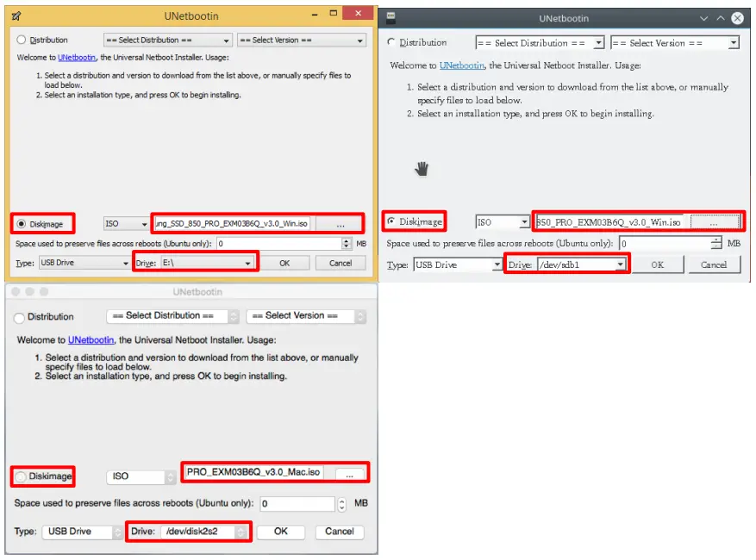Open Select Version dropdown in Windows window

click(302, 40)
